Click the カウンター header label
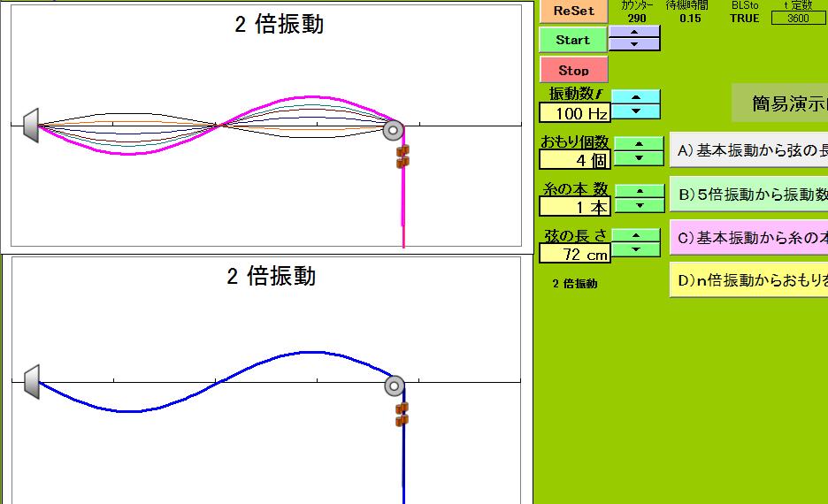 (x=637, y=5)
